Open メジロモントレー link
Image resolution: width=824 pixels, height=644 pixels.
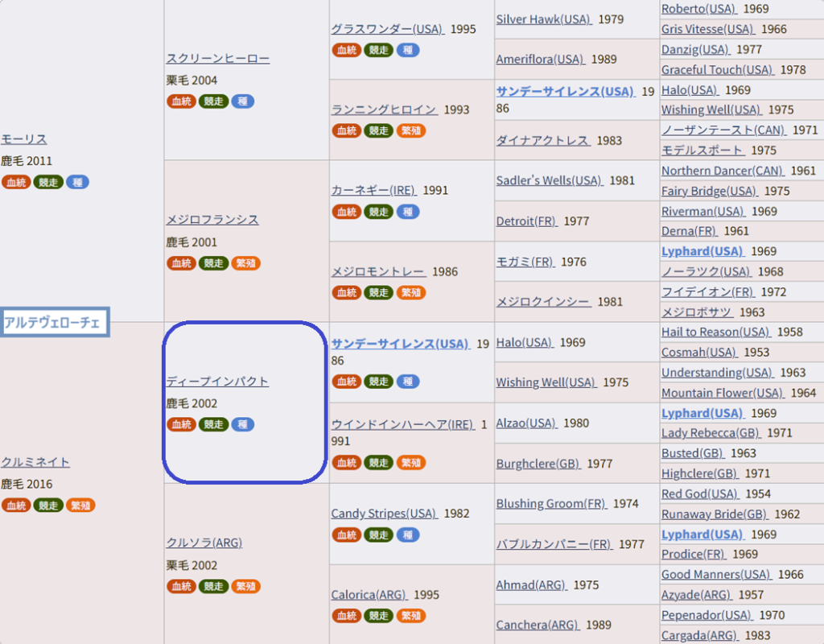point(378,272)
